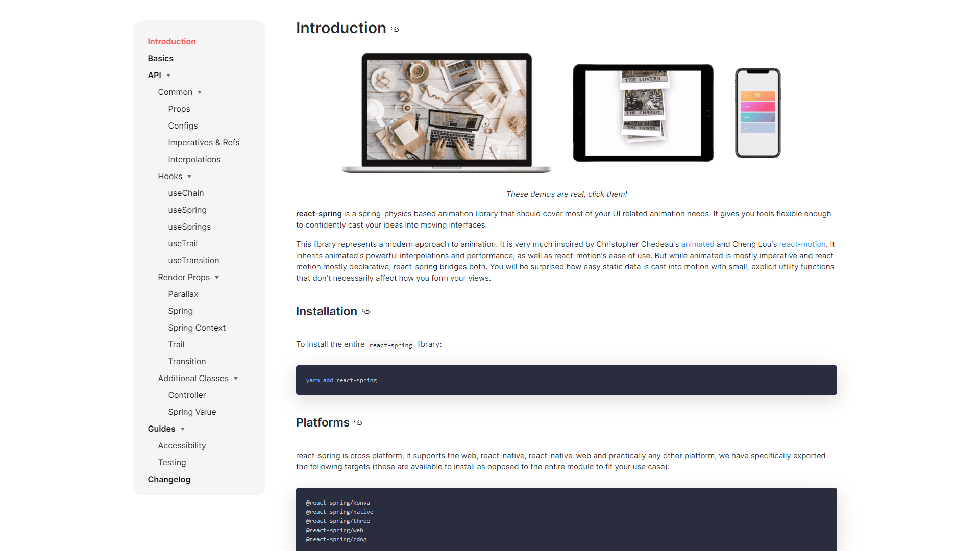
Task: Collapse the Guides section arrow
Action: pyautogui.click(x=183, y=429)
